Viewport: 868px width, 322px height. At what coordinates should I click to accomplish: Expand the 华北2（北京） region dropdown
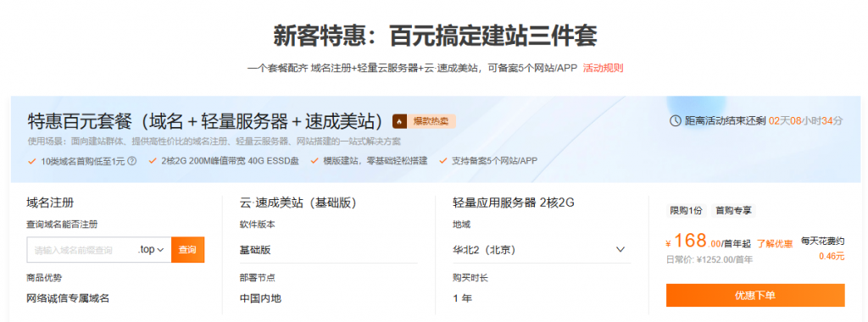click(x=542, y=249)
